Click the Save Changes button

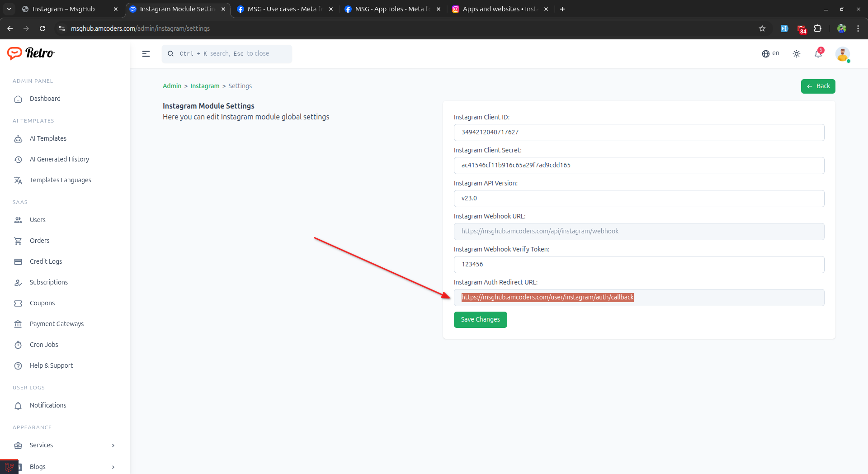pyautogui.click(x=480, y=319)
